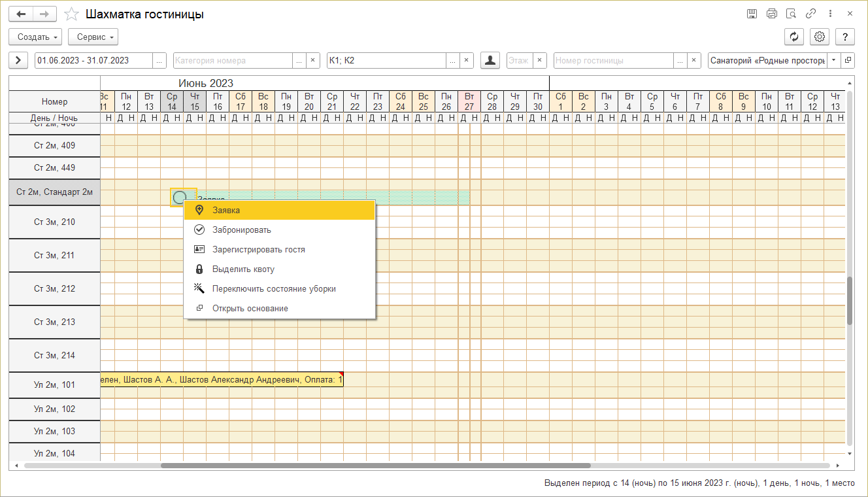Click the Шастов А. А. booking bar
868x497 pixels.
tap(222, 380)
